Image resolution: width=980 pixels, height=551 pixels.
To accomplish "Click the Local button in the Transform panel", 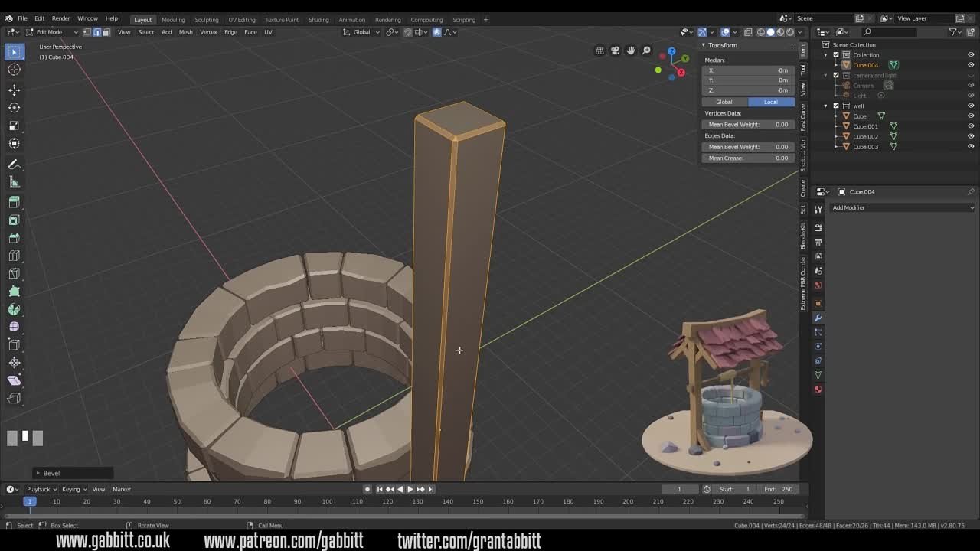I will (x=770, y=101).
